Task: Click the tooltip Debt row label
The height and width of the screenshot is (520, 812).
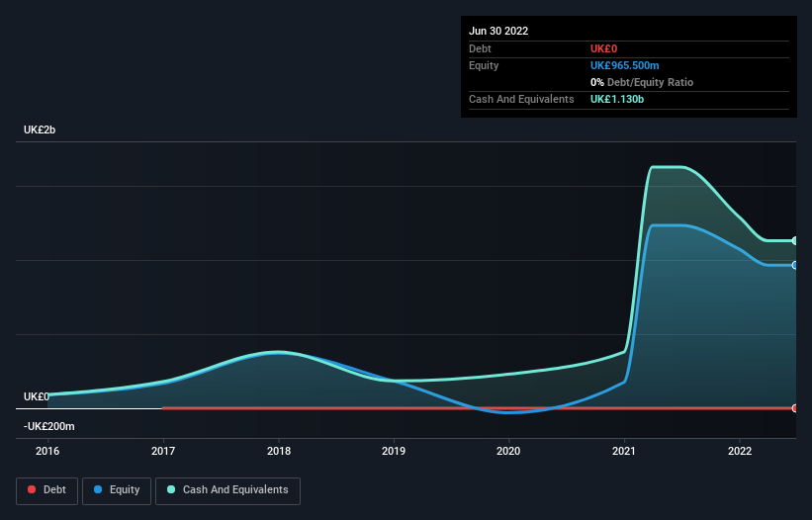Action: [x=480, y=48]
